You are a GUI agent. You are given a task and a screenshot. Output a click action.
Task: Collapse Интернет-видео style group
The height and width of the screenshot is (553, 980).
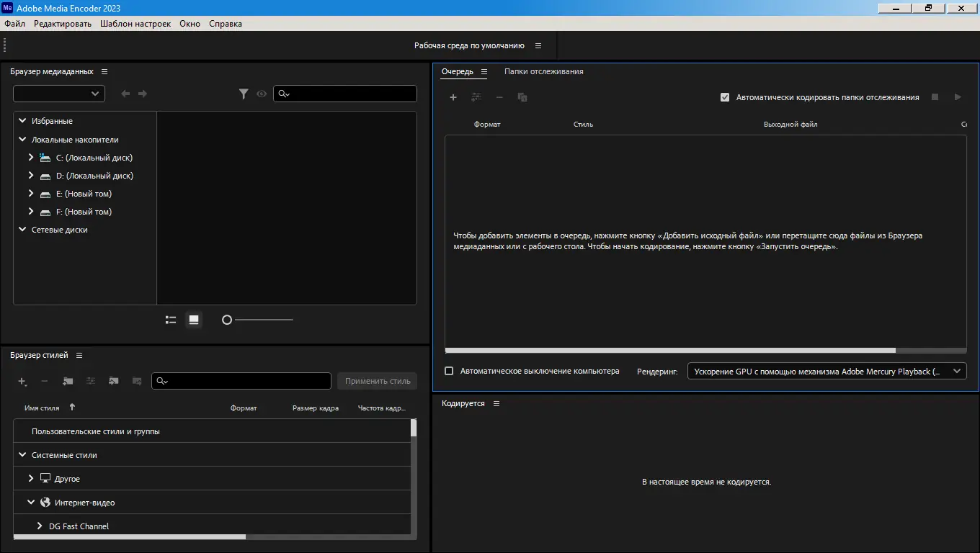pos(31,502)
